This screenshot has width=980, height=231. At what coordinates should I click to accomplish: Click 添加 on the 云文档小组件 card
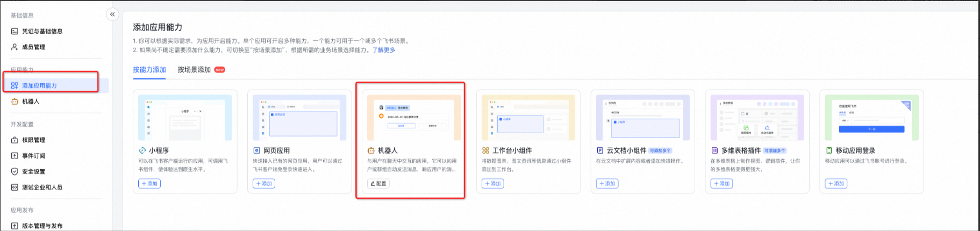[x=607, y=184]
